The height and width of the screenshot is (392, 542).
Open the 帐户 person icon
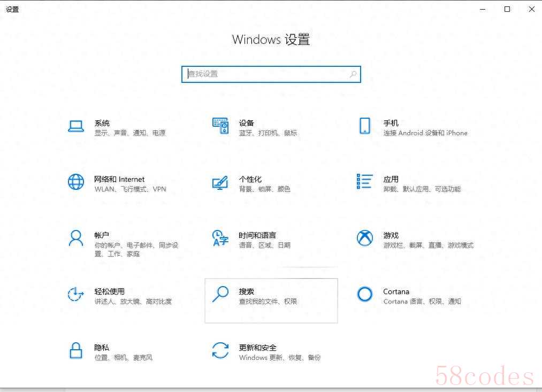point(75,239)
